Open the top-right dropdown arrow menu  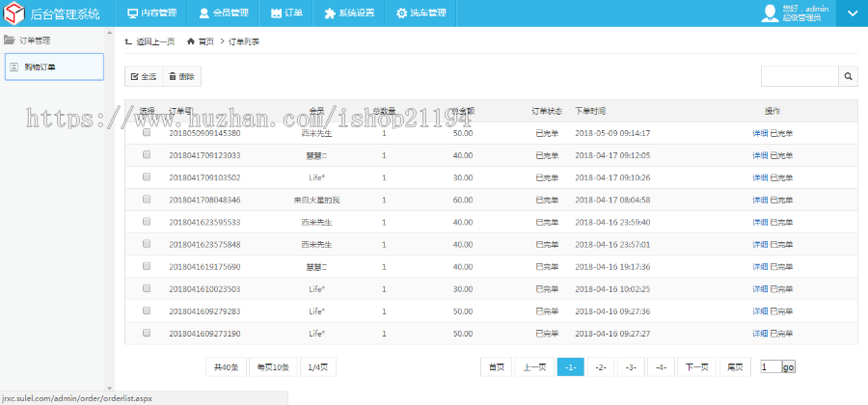(852, 13)
